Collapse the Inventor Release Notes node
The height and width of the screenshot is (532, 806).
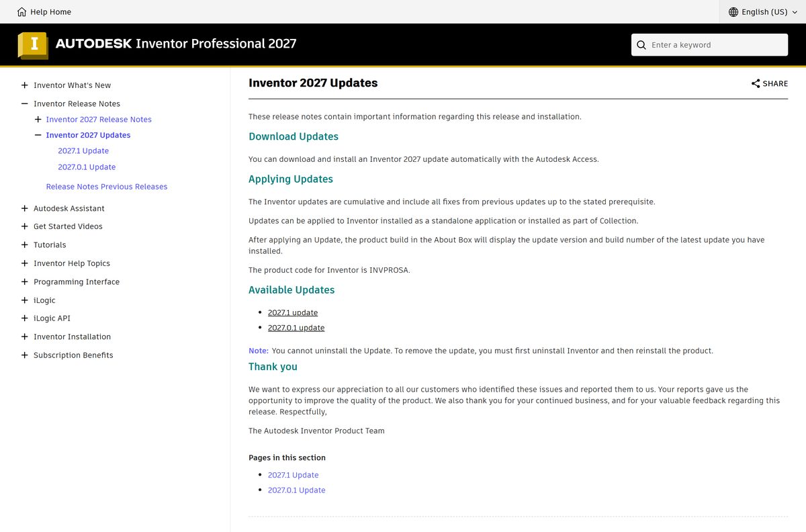pos(25,104)
